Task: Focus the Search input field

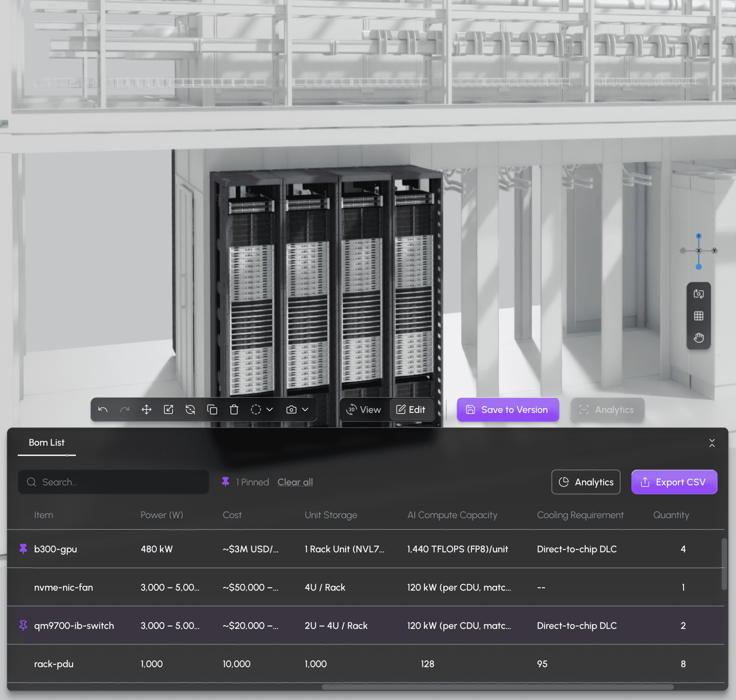Action: click(113, 482)
